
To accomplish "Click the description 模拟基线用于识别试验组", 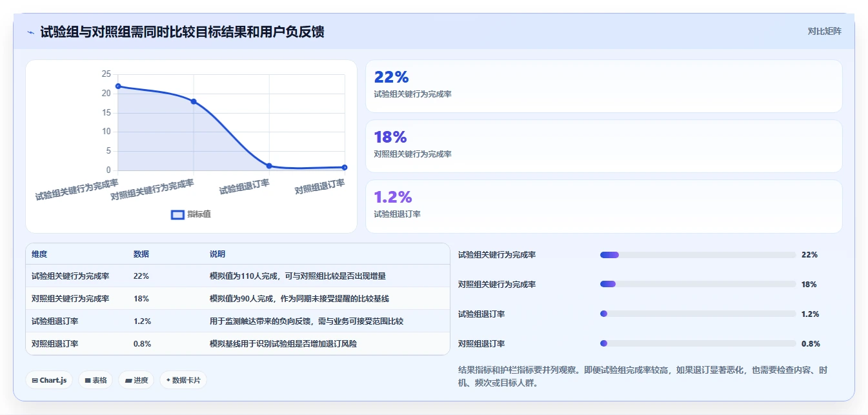I will pos(283,344).
